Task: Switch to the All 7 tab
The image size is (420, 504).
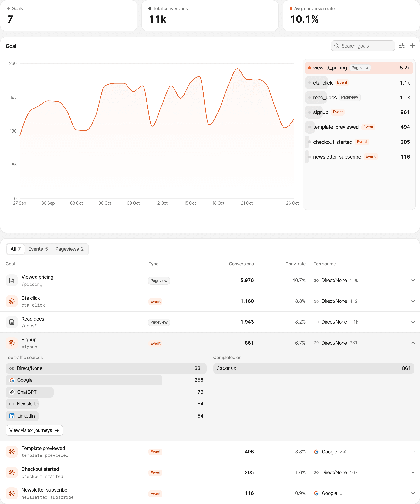Action: click(16, 249)
